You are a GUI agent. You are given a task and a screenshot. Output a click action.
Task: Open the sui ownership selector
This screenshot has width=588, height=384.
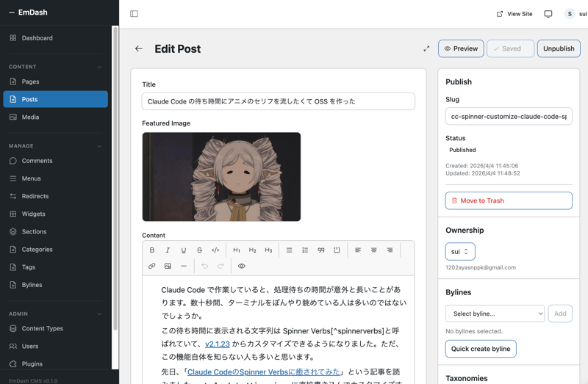pos(460,251)
